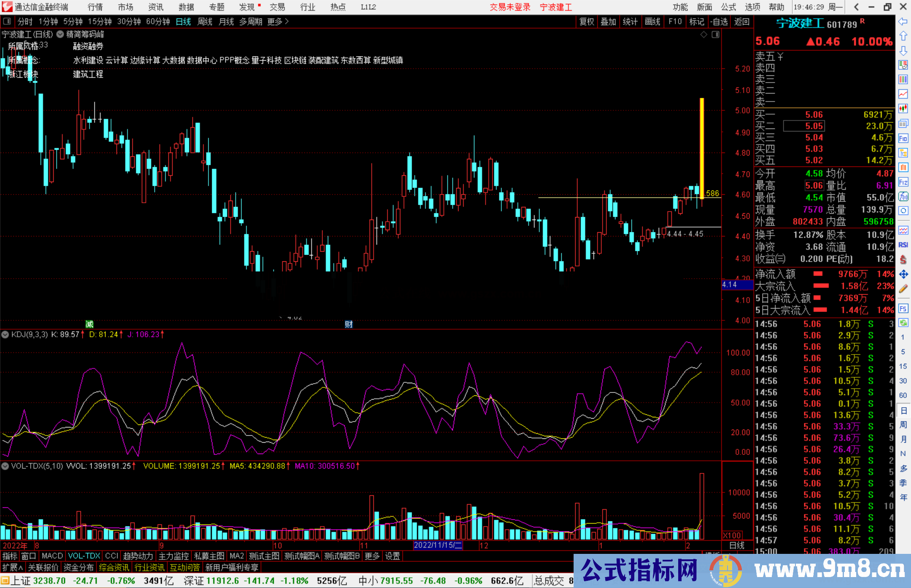The image size is (911, 588).
Task: Select the pencil drawing tool icon
Action: (903, 289)
